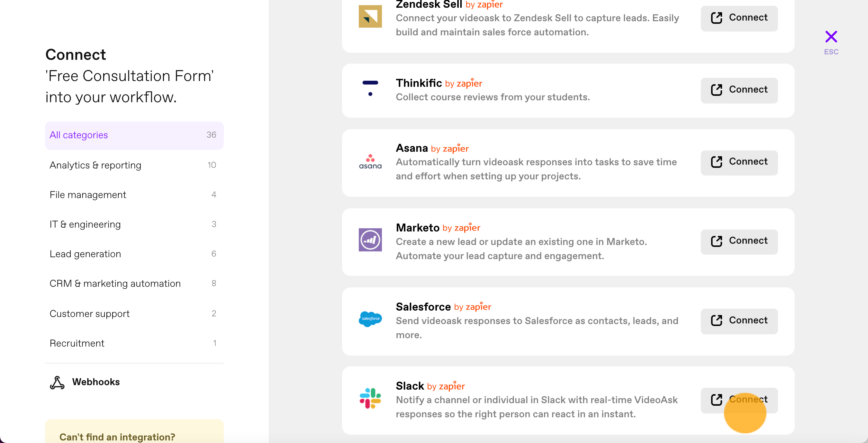The image size is (868, 443).
Task: Click the Thinkific logo icon
Action: 370,88
